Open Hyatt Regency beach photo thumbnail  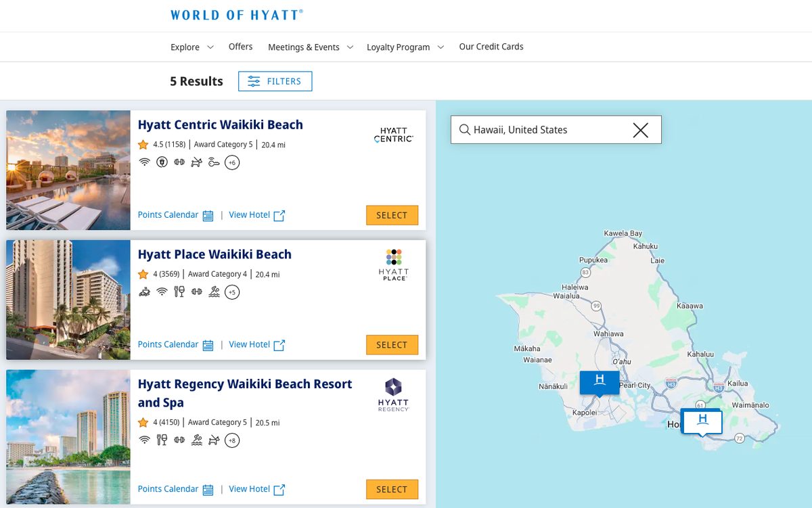click(x=68, y=438)
